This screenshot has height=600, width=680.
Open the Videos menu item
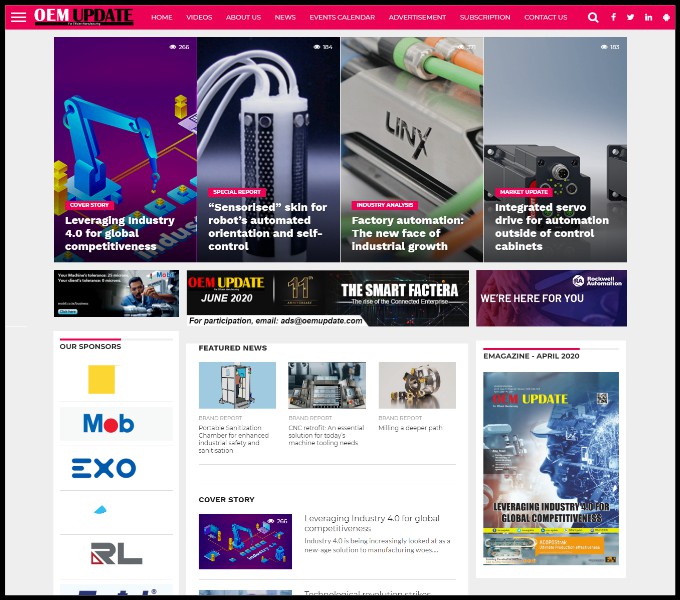[199, 17]
